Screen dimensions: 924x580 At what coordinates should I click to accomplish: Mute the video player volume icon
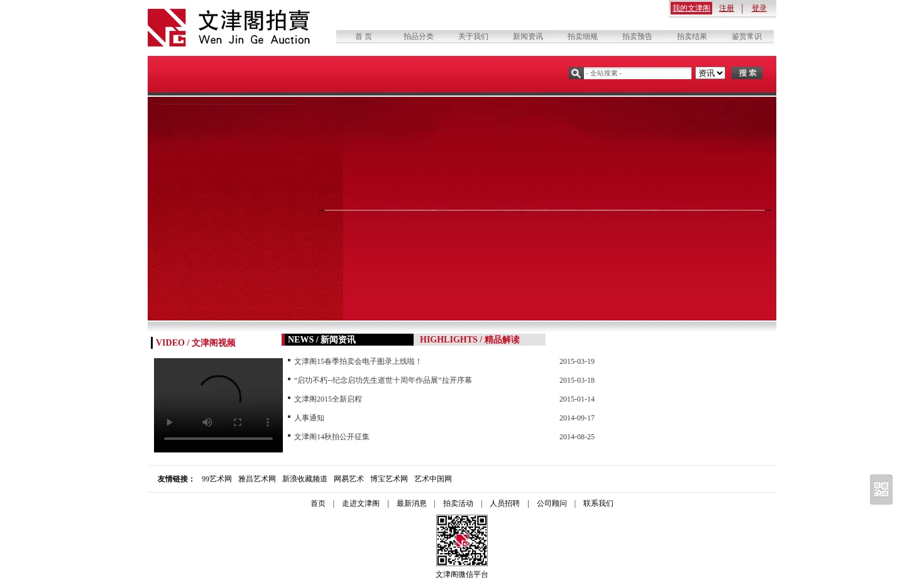coord(207,422)
